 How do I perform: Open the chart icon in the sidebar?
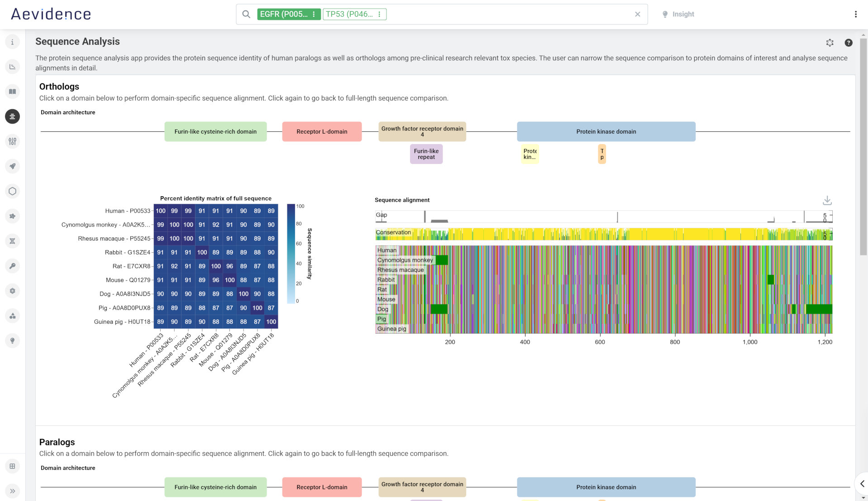coord(12,67)
